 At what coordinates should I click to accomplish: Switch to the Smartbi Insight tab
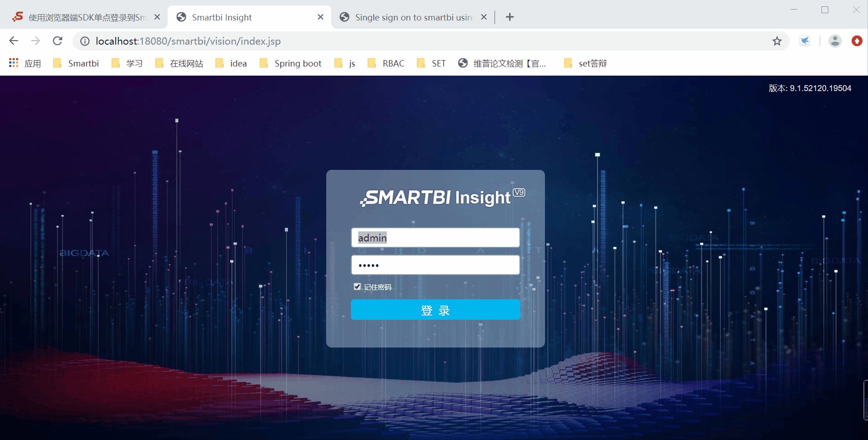tap(249, 17)
